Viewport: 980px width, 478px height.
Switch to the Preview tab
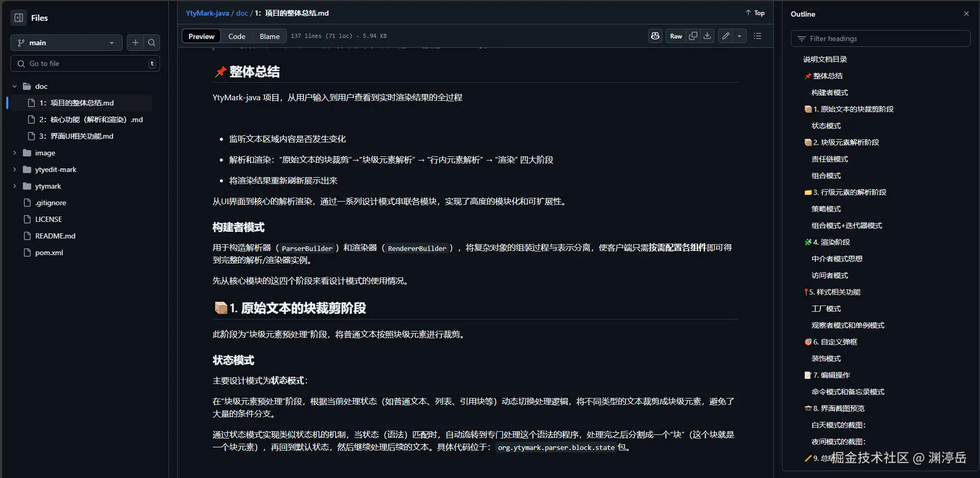click(x=201, y=36)
